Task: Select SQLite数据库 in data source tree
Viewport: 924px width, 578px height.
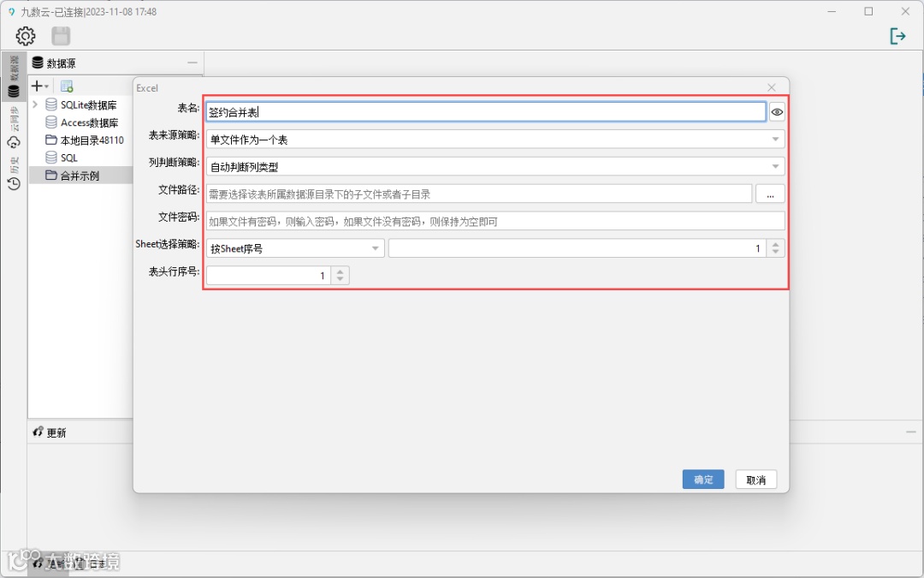Action: click(x=88, y=105)
